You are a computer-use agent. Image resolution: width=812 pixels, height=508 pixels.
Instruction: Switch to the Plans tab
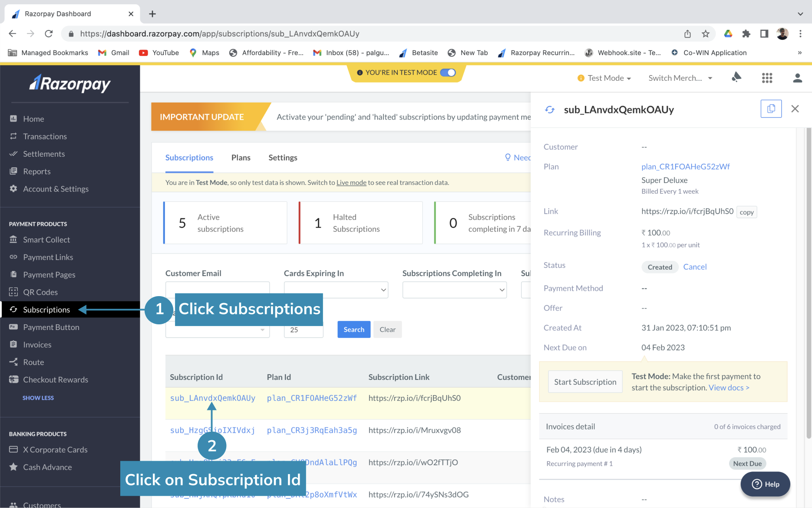(x=241, y=158)
